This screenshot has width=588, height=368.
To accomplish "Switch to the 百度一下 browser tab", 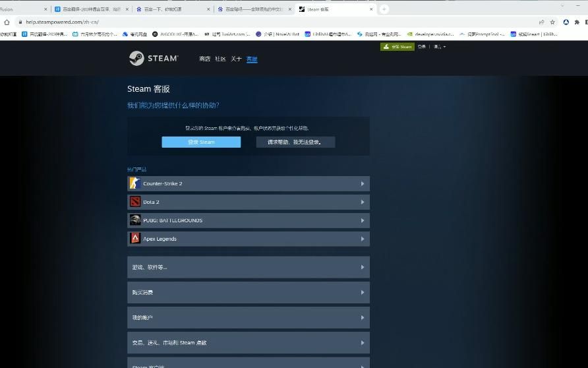I will pos(173,9).
